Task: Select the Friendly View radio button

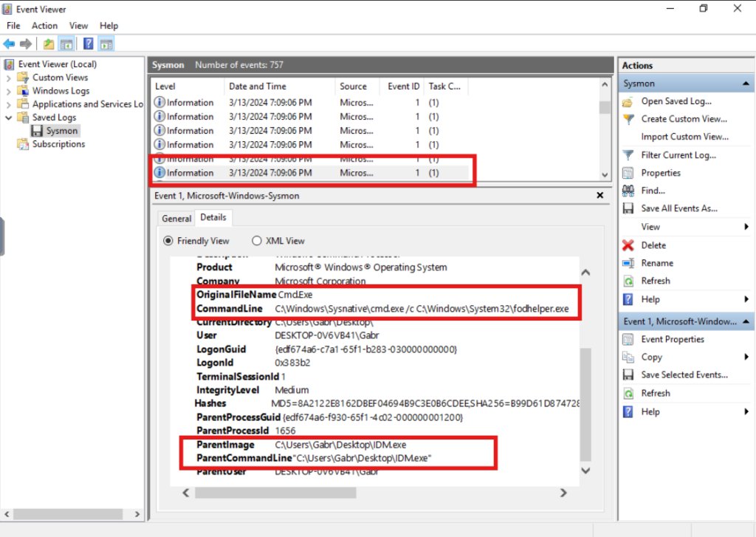Action: [x=168, y=241]
